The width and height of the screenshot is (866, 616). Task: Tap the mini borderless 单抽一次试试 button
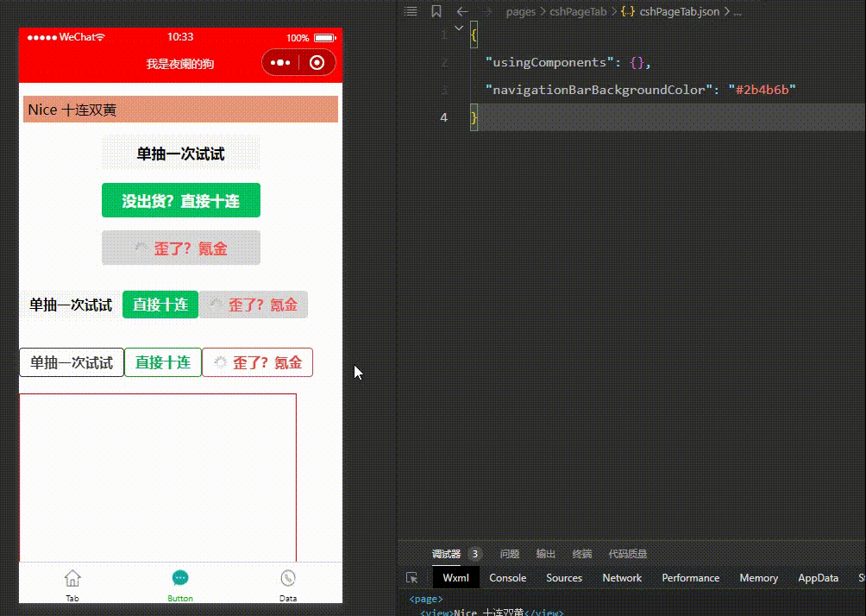71,305
